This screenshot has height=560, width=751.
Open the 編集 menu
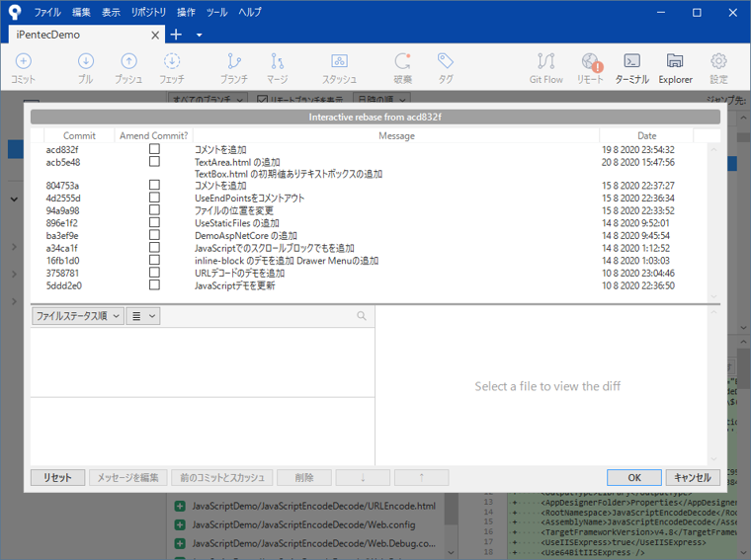pyautogui.click(x=81, y=12)
